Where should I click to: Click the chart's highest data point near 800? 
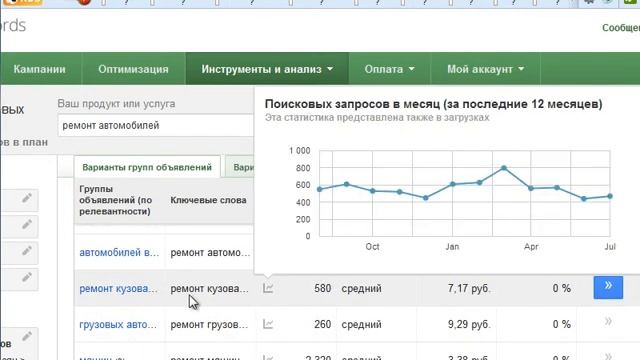point(504,168)
